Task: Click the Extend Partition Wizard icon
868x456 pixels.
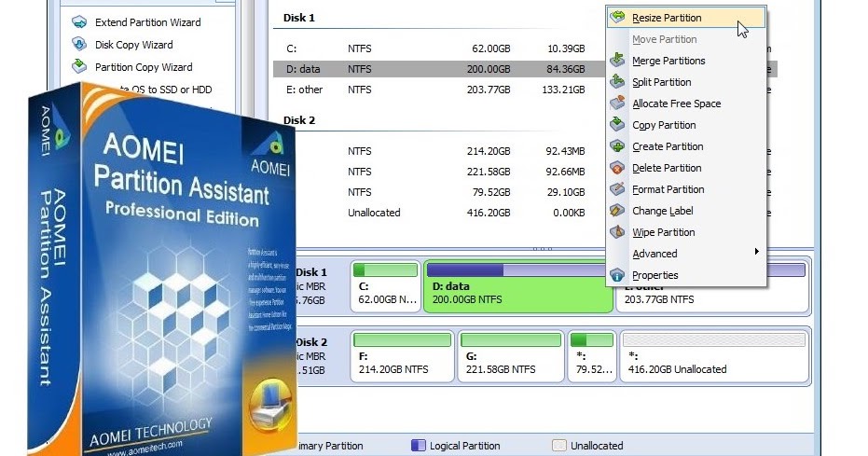Action: pyautogui.click(x=79, y=22)
